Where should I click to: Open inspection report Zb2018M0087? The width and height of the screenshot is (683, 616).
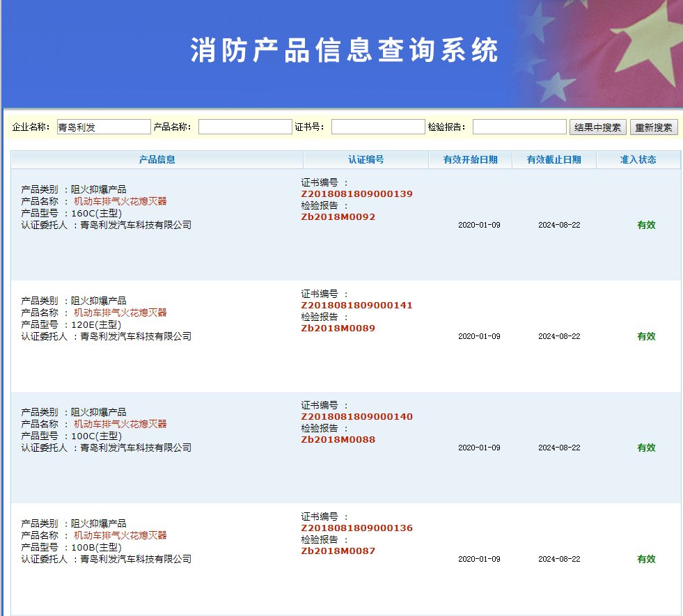click(338, 551)
